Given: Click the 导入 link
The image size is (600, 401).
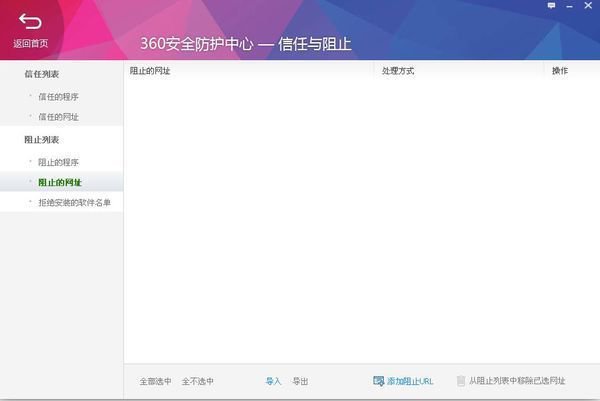Looking at the screenshot, I should pos(273,381).
